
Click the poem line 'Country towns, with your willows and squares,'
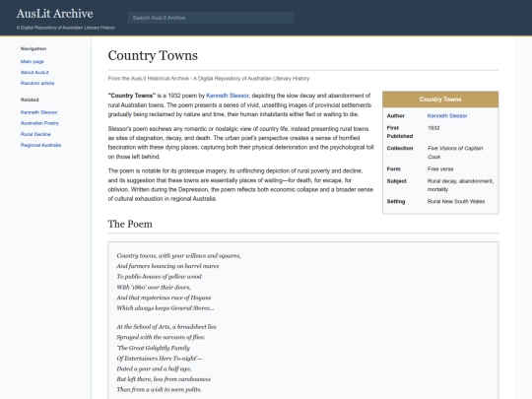click(178, 256)
